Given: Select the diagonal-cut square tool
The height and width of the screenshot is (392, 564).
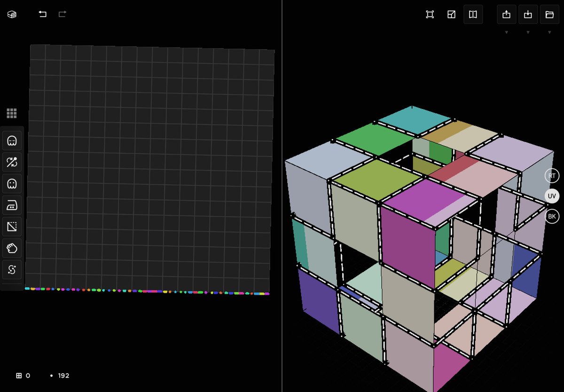Looking at the screenshot, I should 12,227.
